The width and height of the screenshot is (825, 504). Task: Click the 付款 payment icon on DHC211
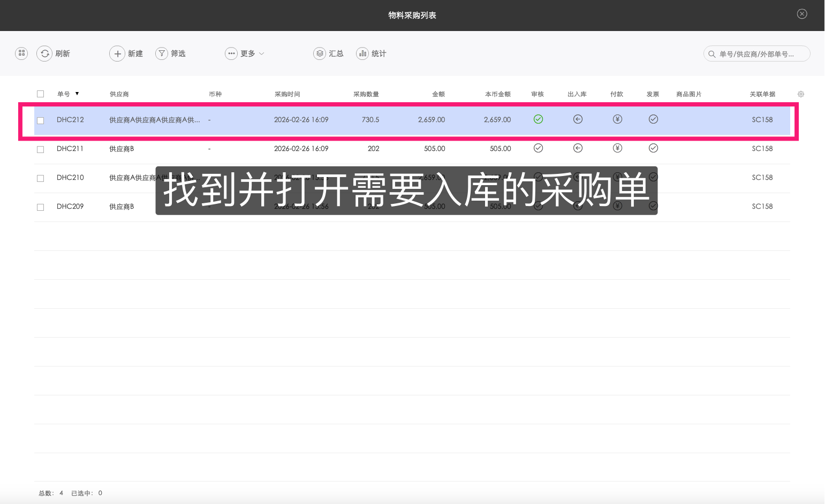[617, 148]
